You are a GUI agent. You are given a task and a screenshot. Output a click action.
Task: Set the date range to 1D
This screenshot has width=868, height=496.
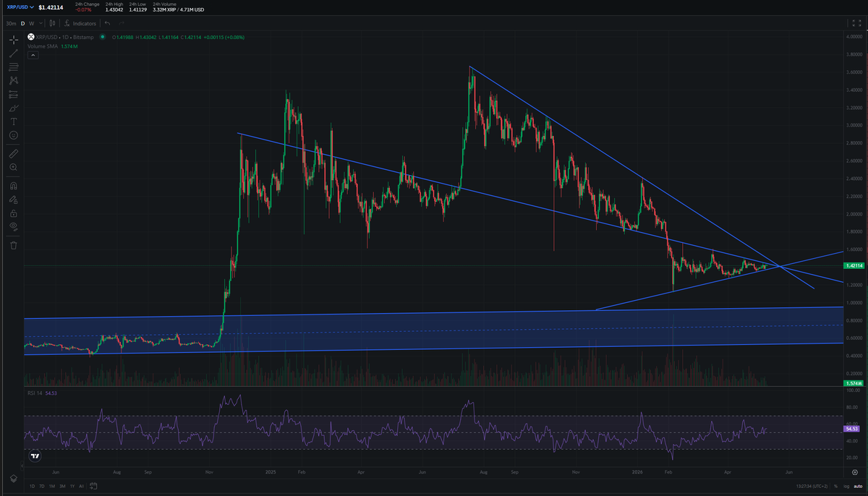point(32,486)
